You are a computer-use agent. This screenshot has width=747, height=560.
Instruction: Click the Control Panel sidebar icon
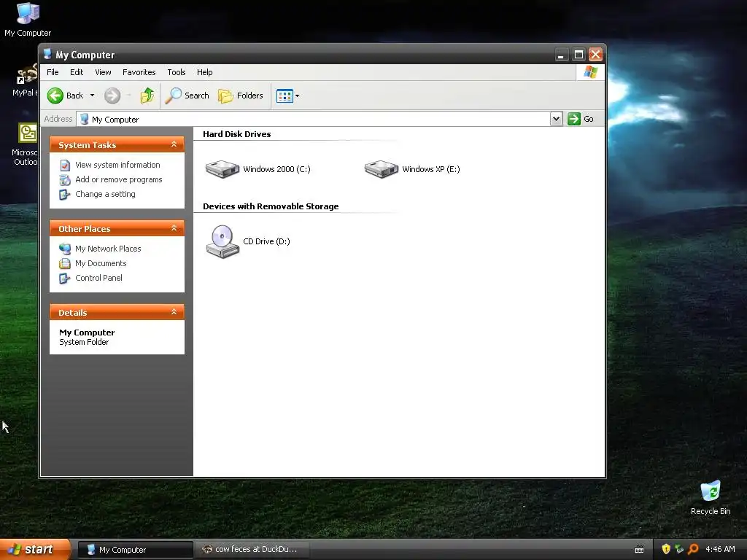tap(65, 279)
